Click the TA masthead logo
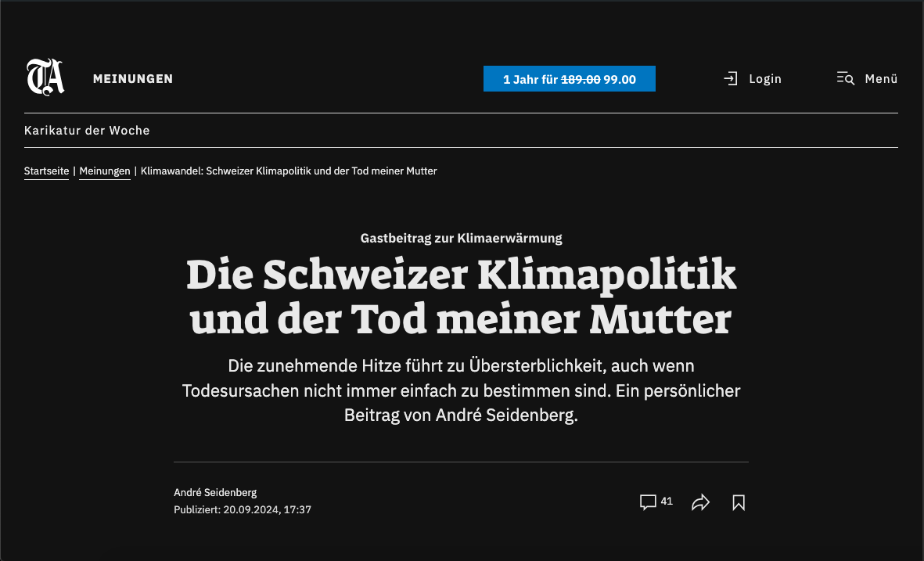 pyautogui.click(x=45, y=78)
